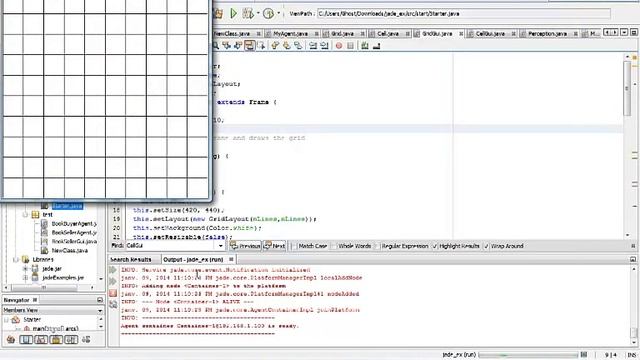Click the Previous Bookmark icon in editor toolbar
Image resolution: width=640 pixels, height=360 pixels.
(275, 46)
